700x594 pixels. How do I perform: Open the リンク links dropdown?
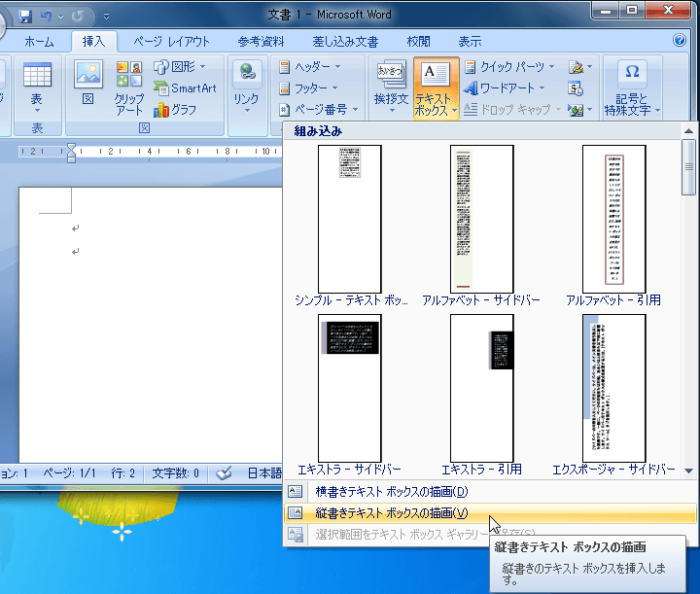click(x=247, y=87)
